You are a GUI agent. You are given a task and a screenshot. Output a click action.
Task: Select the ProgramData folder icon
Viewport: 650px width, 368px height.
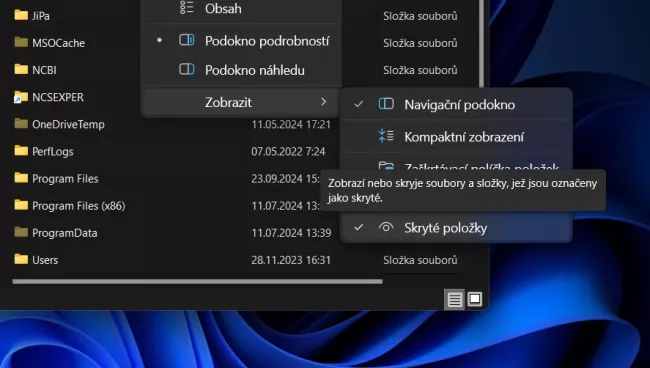(21, 232)
